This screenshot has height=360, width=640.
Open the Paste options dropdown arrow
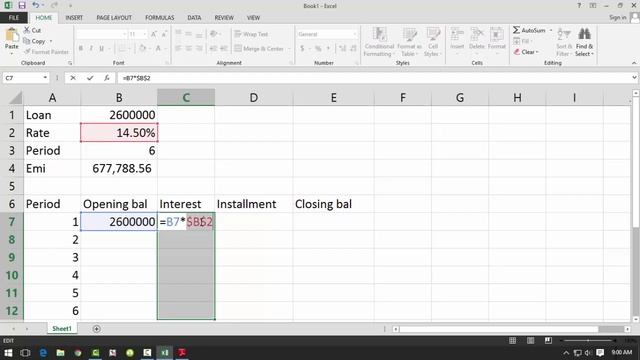click(11, 54)
